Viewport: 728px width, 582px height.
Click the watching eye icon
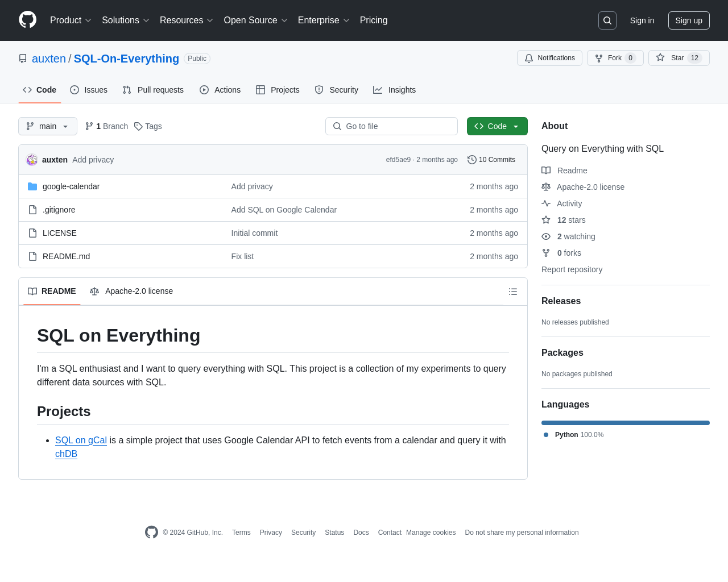click(546, 236)
